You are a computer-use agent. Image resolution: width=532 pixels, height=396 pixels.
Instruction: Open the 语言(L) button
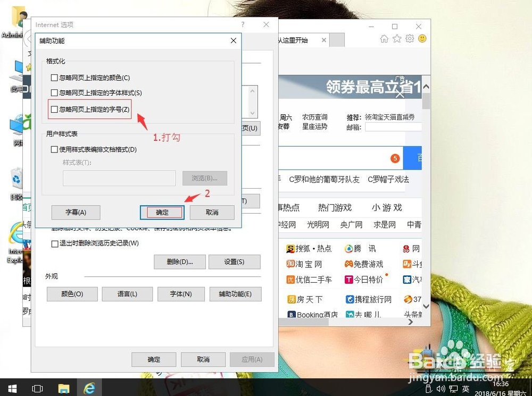[127, 294]
